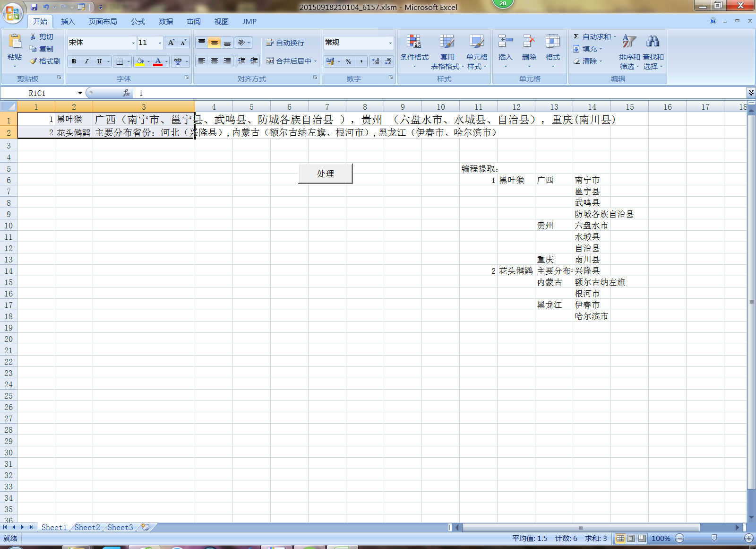This screenshot has width=756, height=549.
Task: Switch to the 公式 ribbon tab
Action: (138, 22)
